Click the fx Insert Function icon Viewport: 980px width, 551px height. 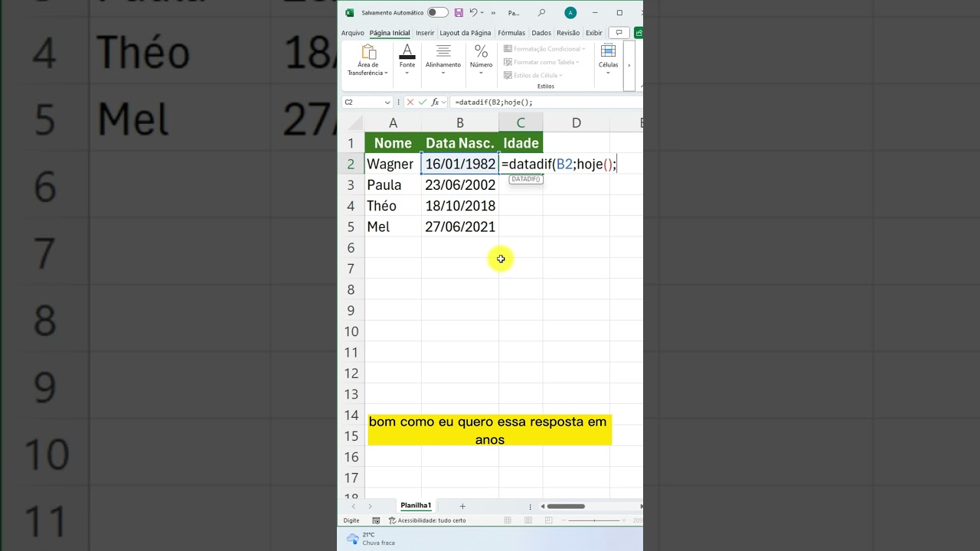(435, 102)
